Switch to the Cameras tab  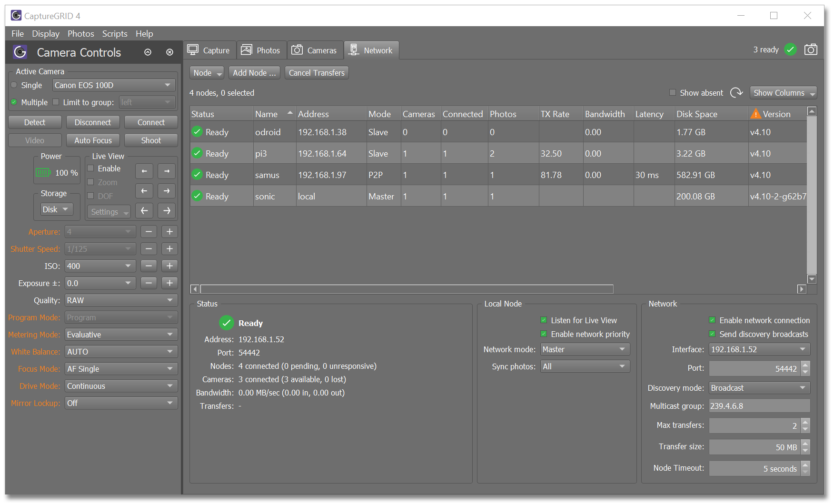pyautogui.click(x=315, y=50)
